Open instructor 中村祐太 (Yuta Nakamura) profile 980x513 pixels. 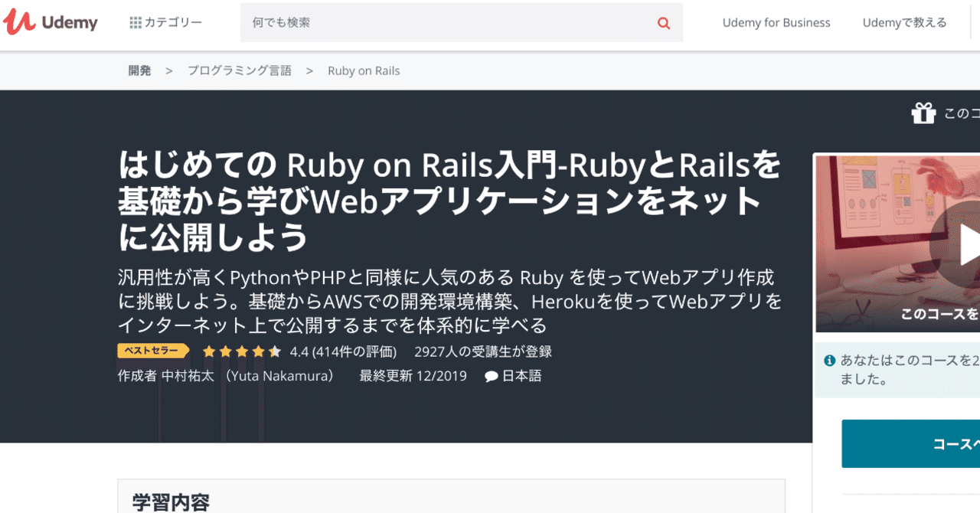point(248,376)
